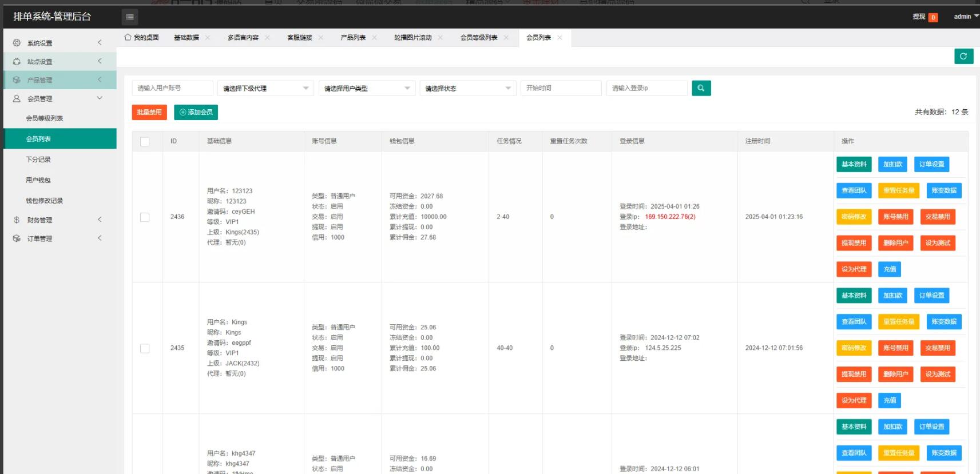Image resolution: width=980 pixels, height=474 pixels.
Task: Check the box for user ID 2435
Action: click(x=145, y=348)
